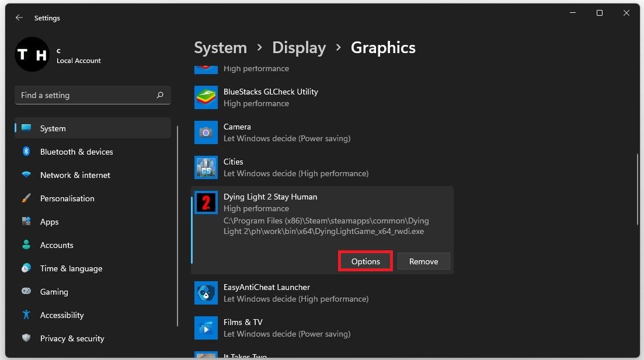Open the Apps settings page
This screenshot has height=360, width=644.
coord(93,222)
